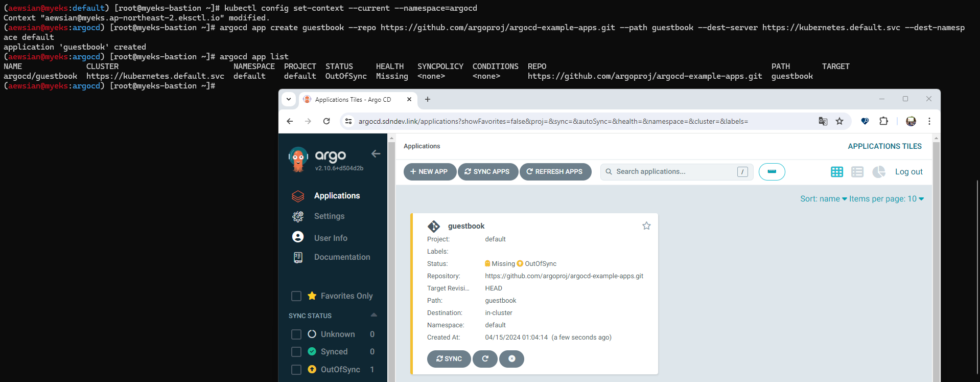Click the Documentation book icon

tap(298, 257)
